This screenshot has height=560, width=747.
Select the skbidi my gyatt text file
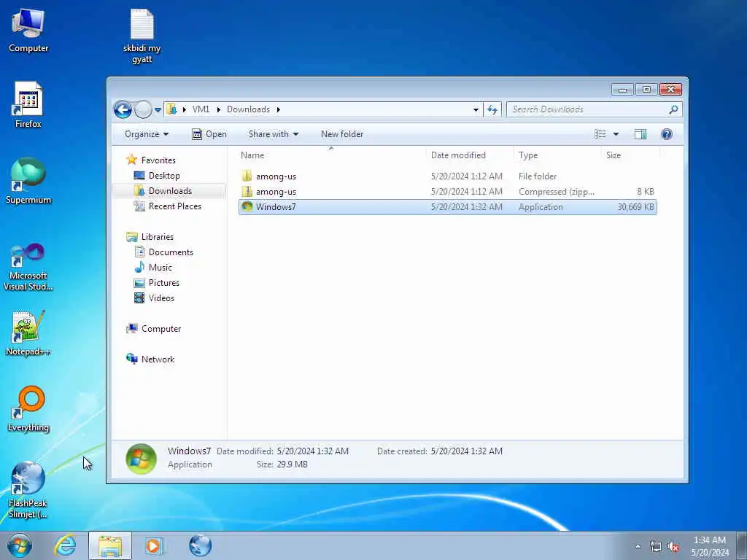(x=142, y=36)
